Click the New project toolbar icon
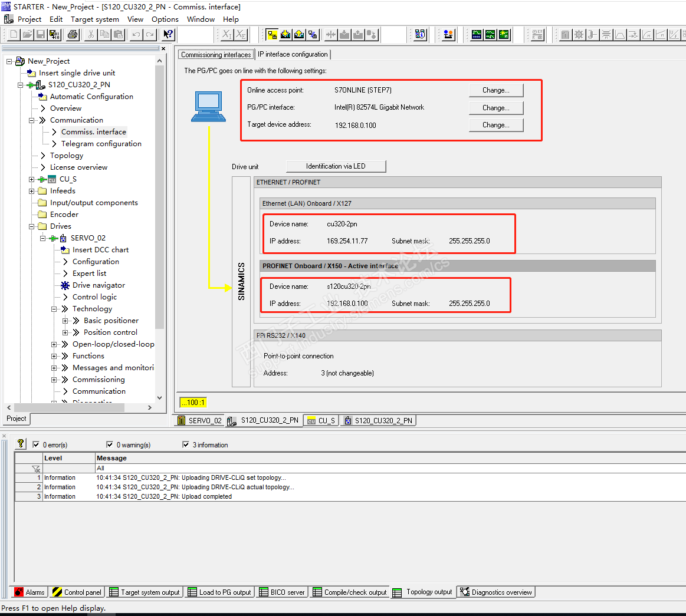 pos(14,34)
